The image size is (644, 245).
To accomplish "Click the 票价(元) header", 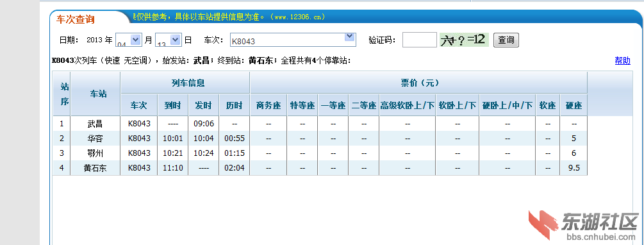I will coord(418,83).
